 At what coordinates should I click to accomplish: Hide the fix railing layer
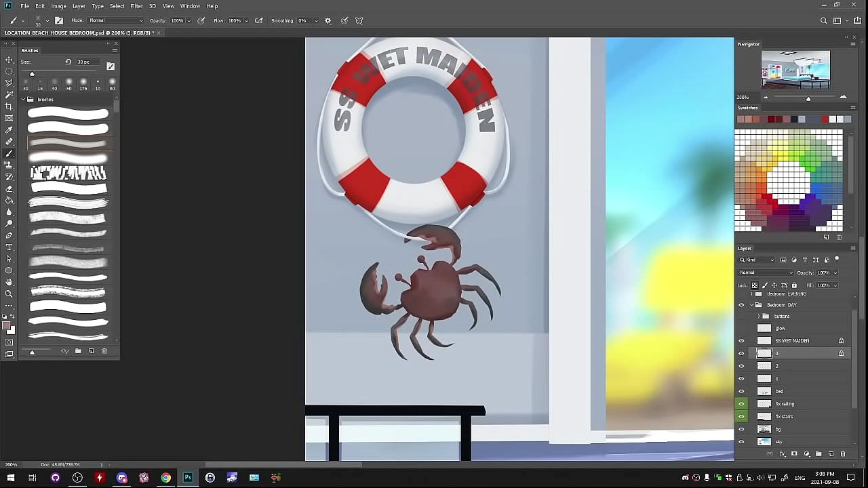(x=741, y=404)
